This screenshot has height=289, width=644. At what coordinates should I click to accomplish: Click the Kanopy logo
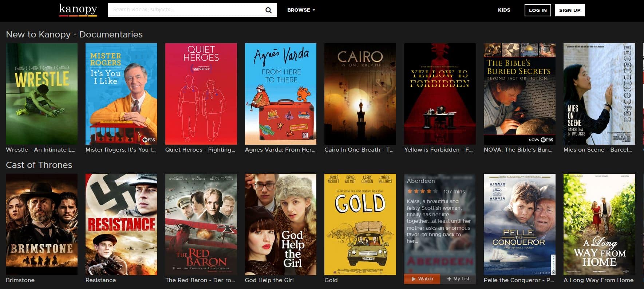78,10
